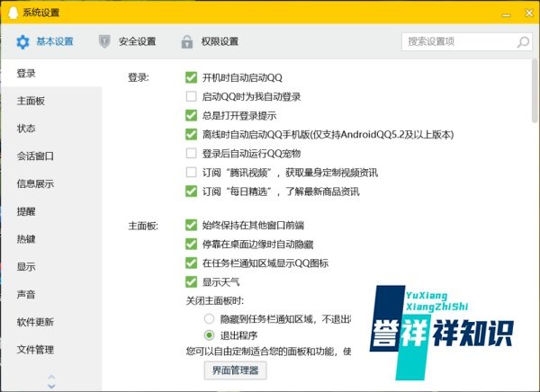Uncheck 总是打开登录提示

click(191, 115)
